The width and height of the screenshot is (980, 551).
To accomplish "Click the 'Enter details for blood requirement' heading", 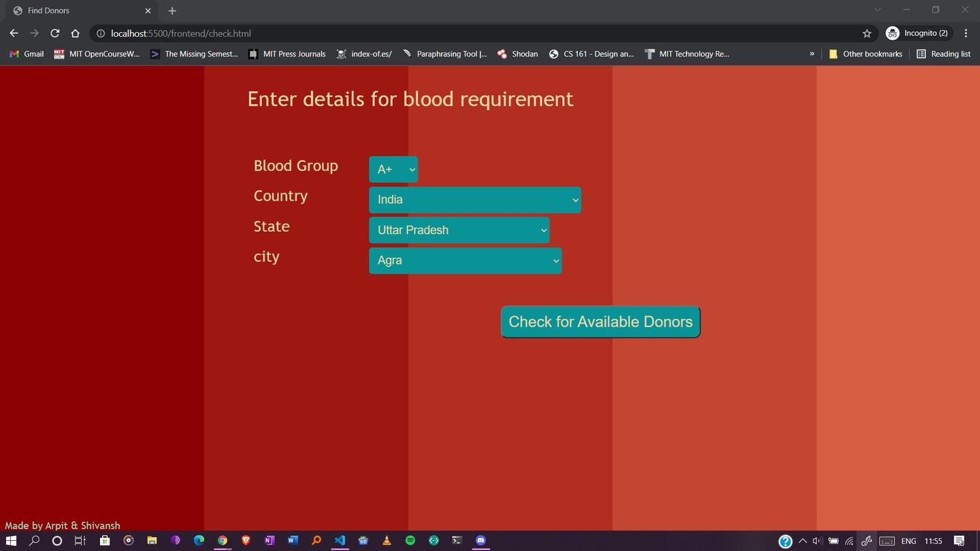I will (x=410, y=99).
